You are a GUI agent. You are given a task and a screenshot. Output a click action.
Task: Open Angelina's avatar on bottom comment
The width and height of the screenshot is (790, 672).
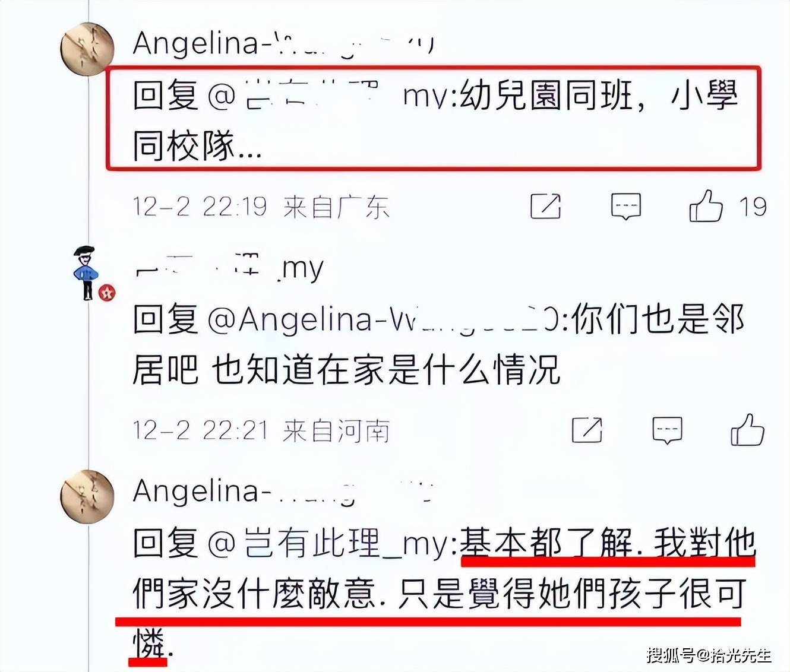(87, 496)
